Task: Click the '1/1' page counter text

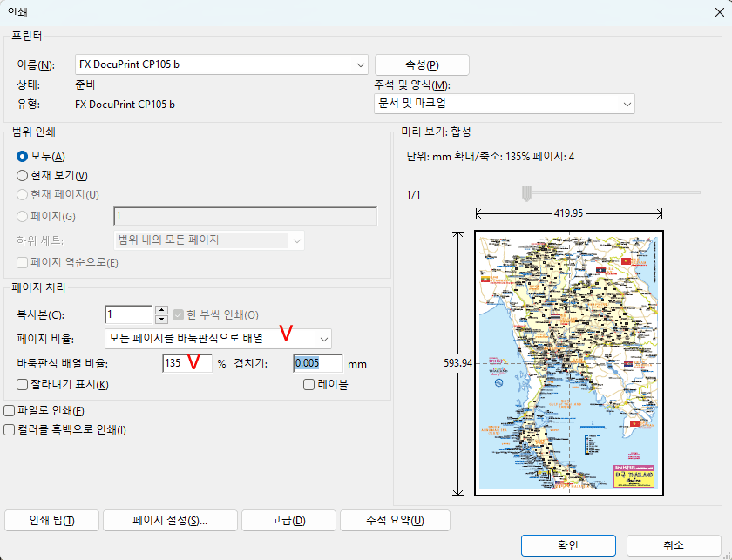Action: pos(413,195)
